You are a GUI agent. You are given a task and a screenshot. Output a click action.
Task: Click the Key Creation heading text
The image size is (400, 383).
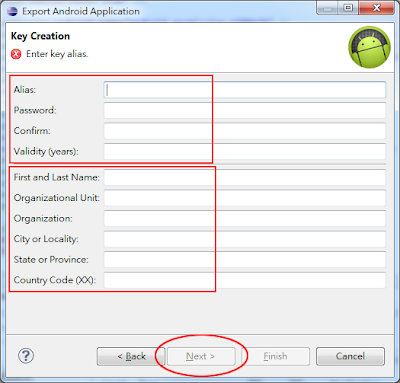pyautogui.click(x=40, y=36)
